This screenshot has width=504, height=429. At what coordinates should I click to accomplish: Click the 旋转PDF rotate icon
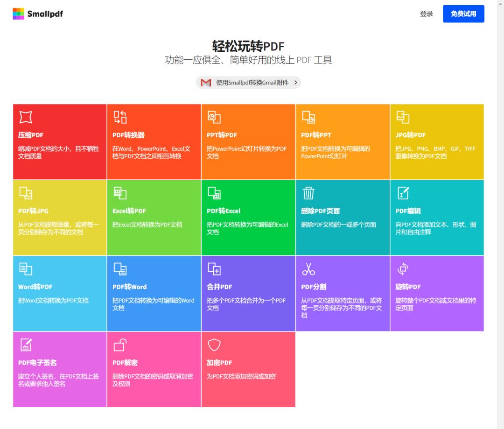pos(403,269)
